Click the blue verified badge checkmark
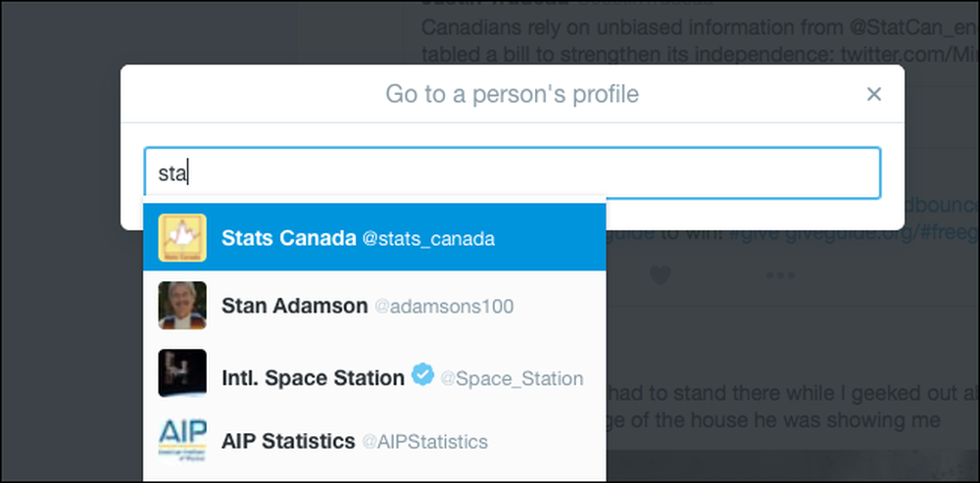 click(423, 376)
